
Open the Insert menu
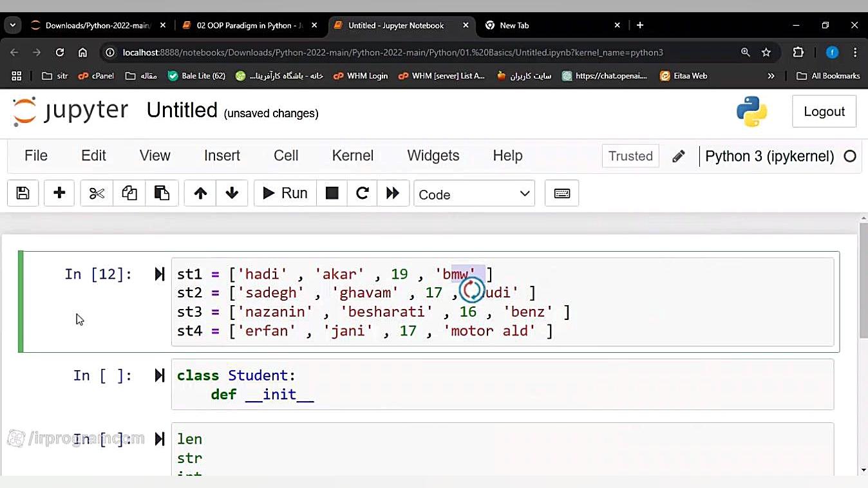point(222,156)
